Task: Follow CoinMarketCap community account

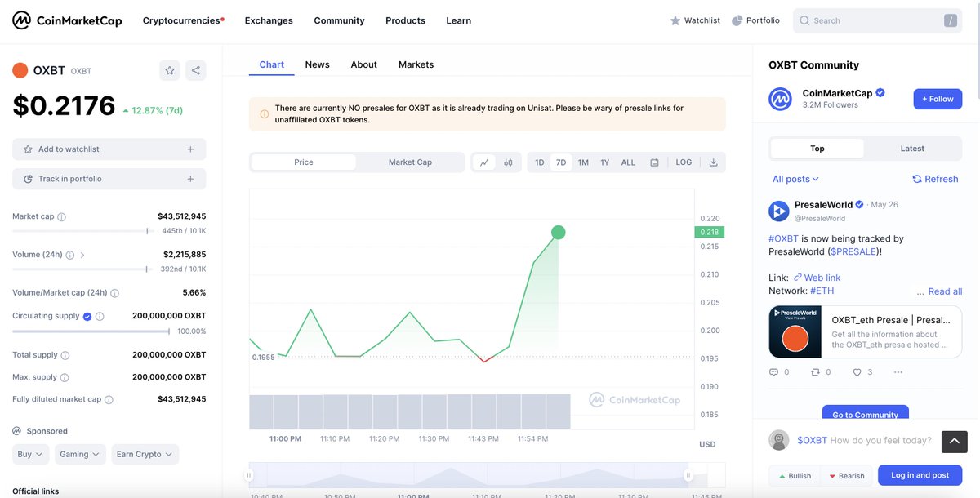Action: (x=938, y=99)
